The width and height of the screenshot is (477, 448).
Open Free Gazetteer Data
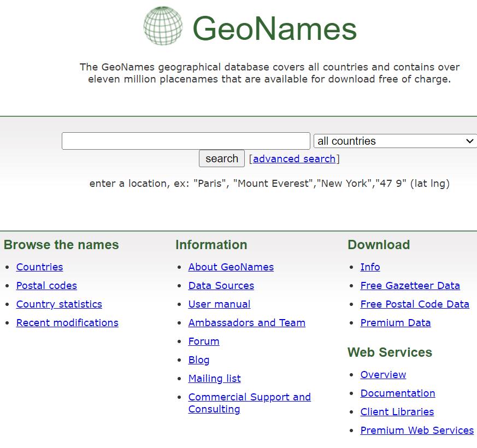click(410, 286)
